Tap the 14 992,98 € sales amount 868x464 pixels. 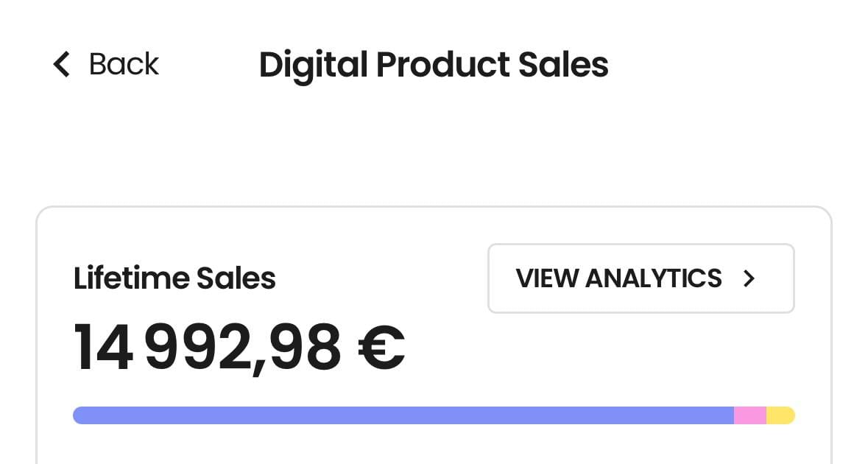239,348
